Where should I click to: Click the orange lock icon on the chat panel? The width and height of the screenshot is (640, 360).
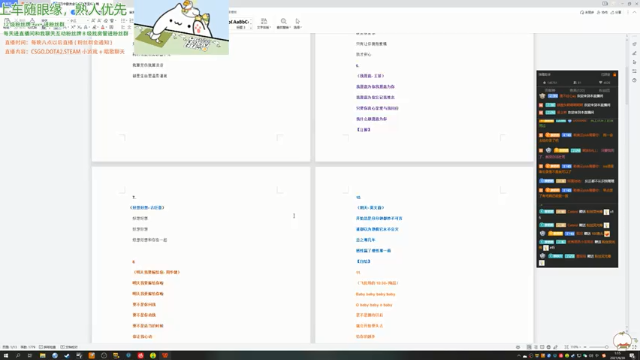(x=614, y=75)
